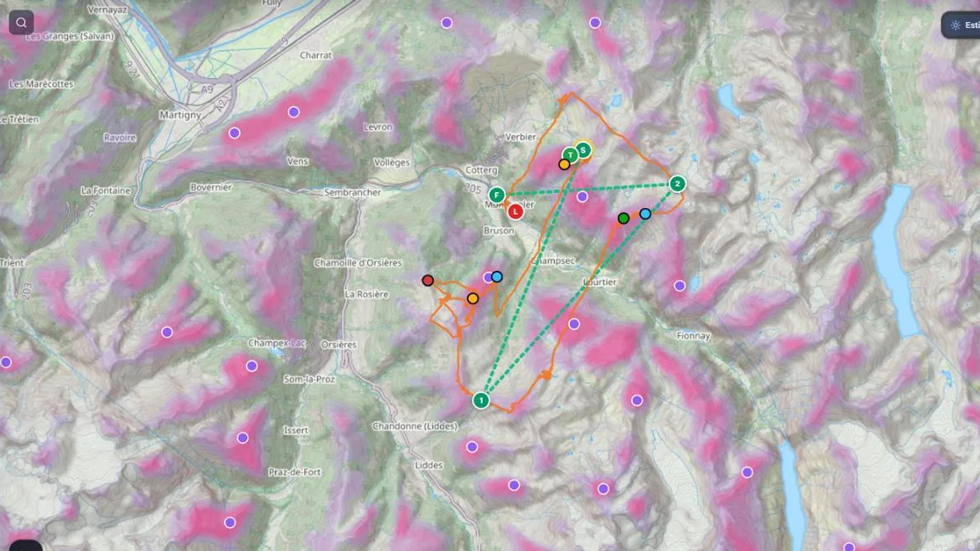Click the Les Granges (Salvan) label
The image size is (980, 551).
click(x=70, y=36)
